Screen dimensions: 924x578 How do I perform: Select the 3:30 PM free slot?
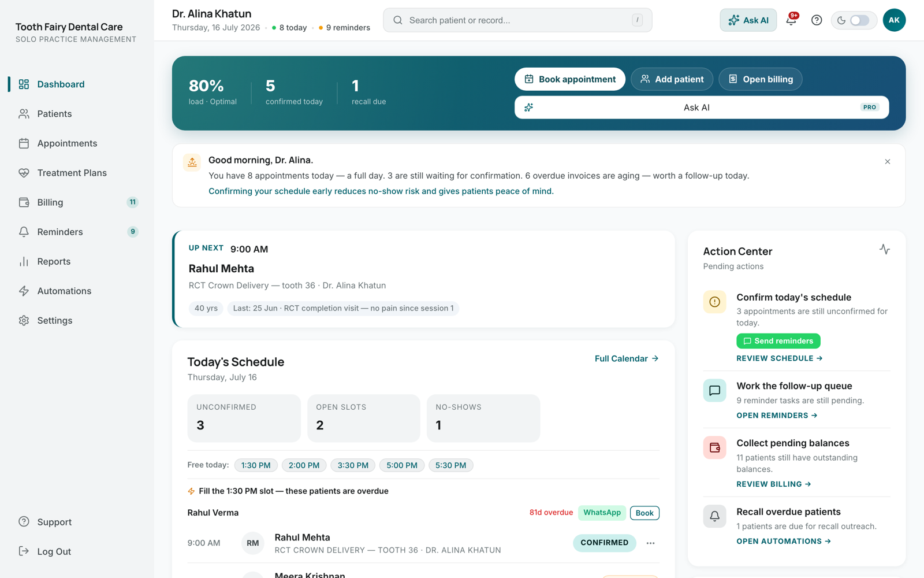click(x=353, y=465)
